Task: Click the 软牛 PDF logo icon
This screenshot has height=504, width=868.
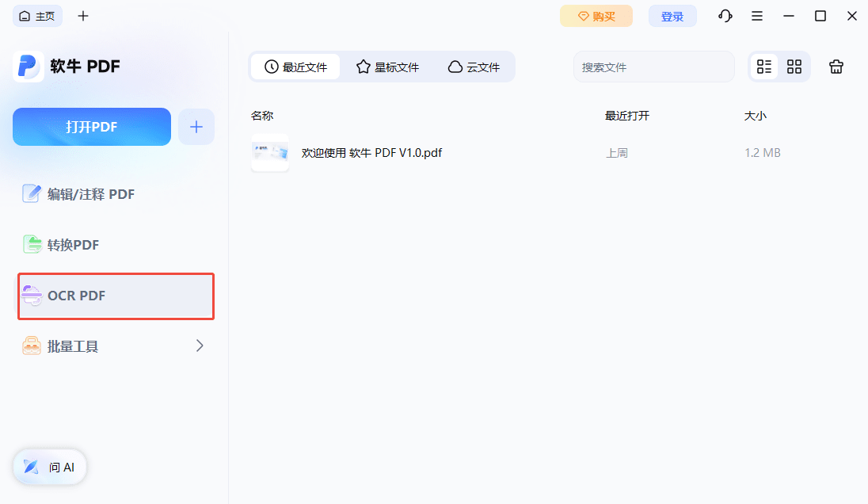Action: (x=29, y=67)
